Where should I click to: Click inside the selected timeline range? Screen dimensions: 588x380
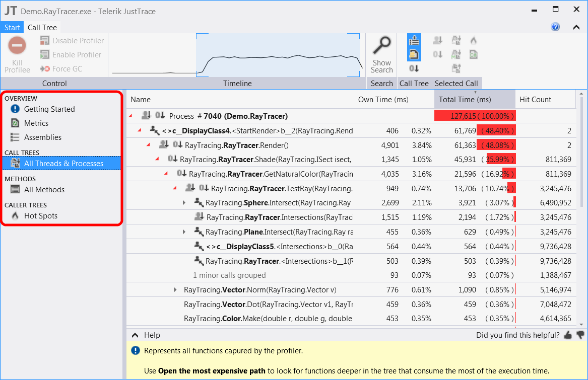(x=278, y=55)
